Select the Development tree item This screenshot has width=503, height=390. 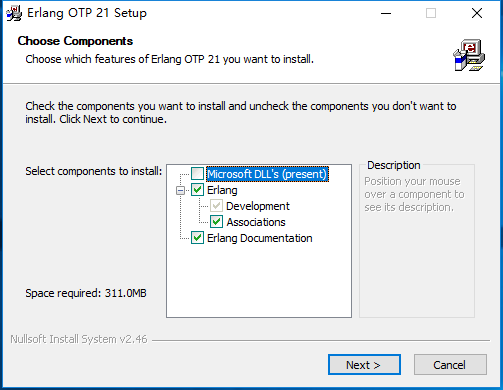click(x=258, y=206)
